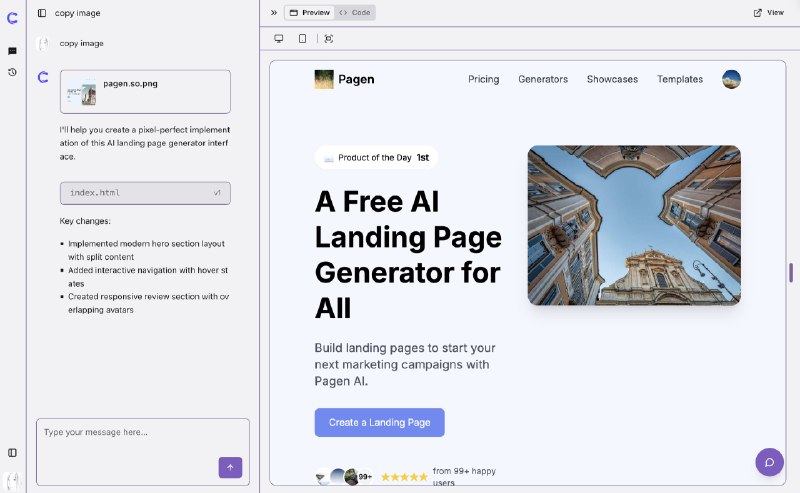This screenshot has height=493, width=800.
Task: Open Showcases in the page navigation
Action: 612,79
